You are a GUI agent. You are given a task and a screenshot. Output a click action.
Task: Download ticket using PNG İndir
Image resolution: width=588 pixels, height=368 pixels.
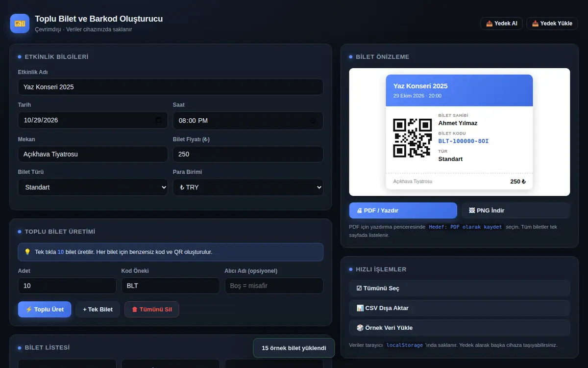point(516,210)
